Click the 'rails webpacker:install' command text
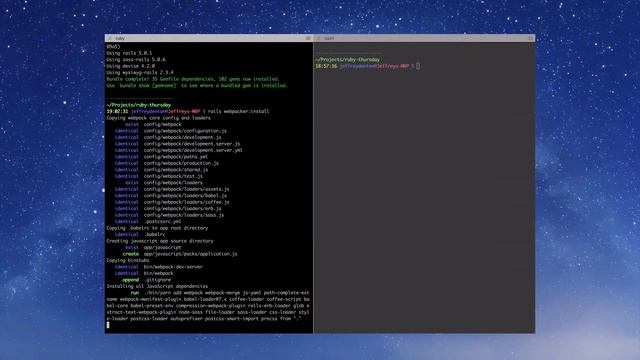This screenshot has width=640, height=360. click(238, 111)
